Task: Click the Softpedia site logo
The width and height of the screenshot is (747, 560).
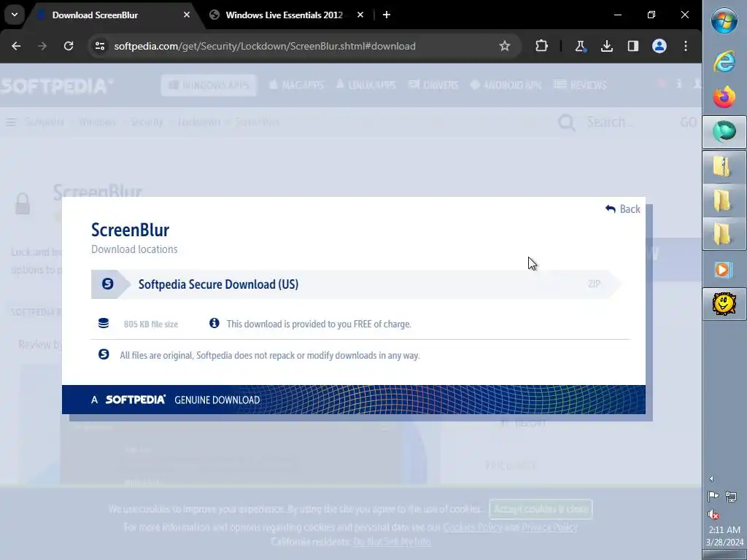Action: point(57,86)
